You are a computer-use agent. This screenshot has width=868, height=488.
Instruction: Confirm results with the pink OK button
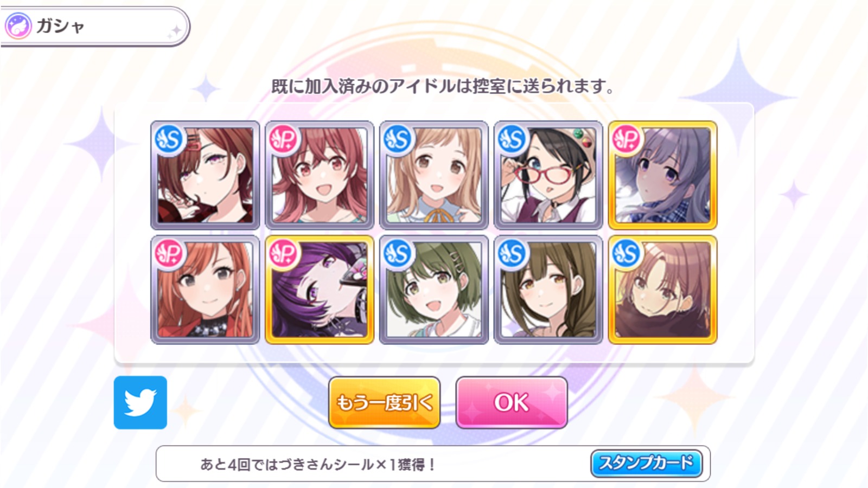coord(512,402)
